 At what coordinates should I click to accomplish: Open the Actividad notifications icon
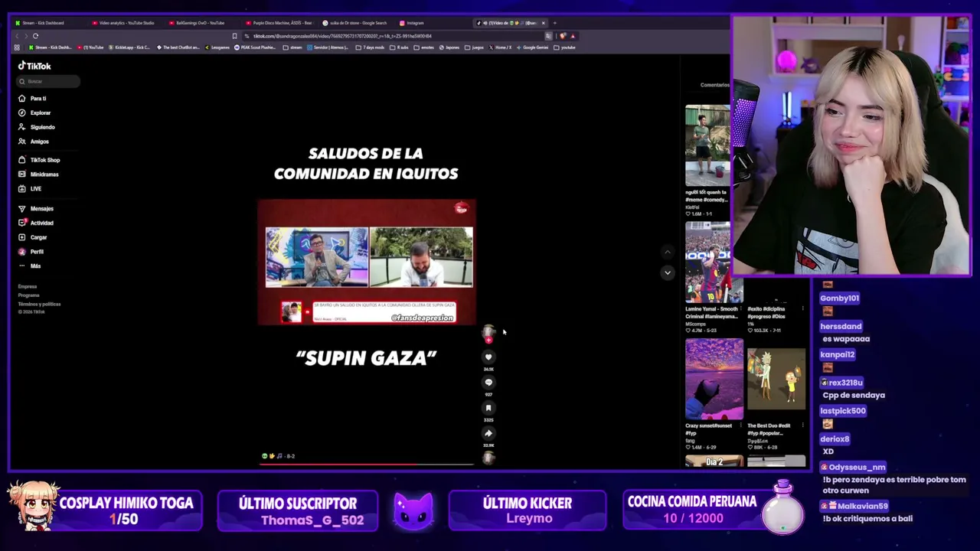22,223
